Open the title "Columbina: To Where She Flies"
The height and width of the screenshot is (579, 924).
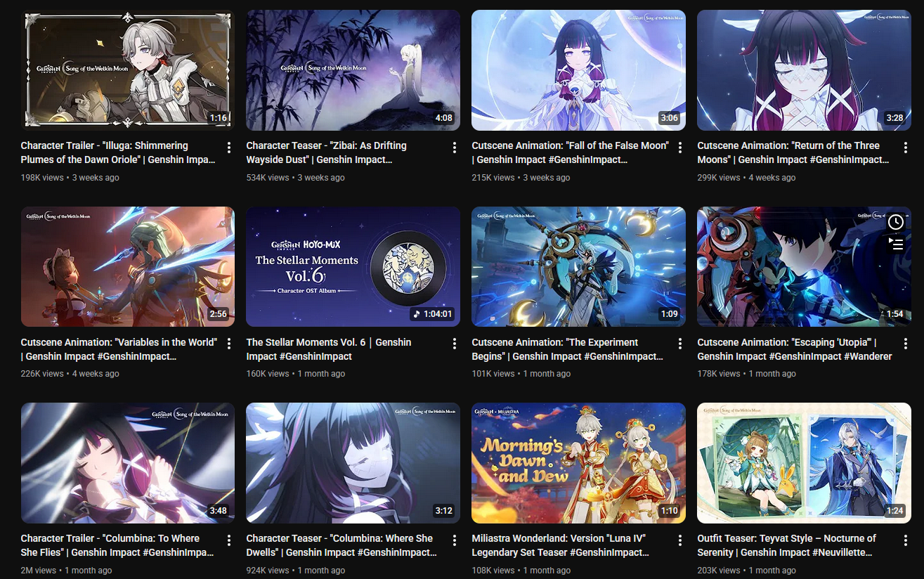click(x=117, y=545)
